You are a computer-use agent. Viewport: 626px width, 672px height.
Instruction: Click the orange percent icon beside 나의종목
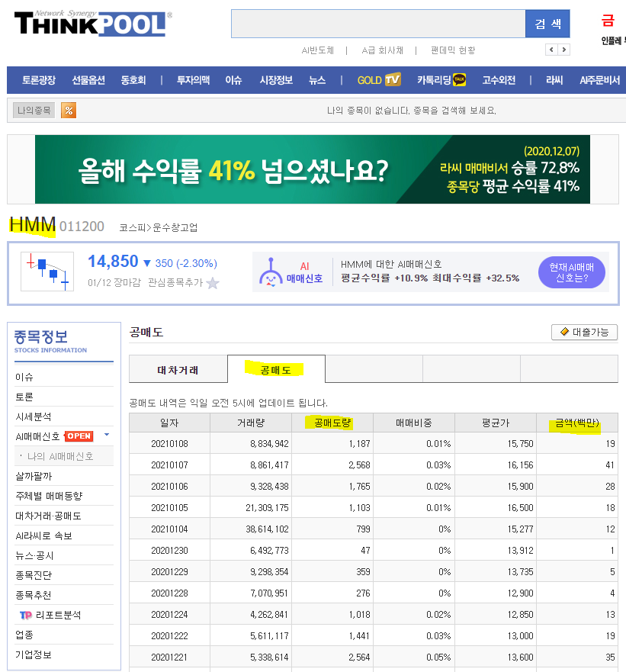69,111
